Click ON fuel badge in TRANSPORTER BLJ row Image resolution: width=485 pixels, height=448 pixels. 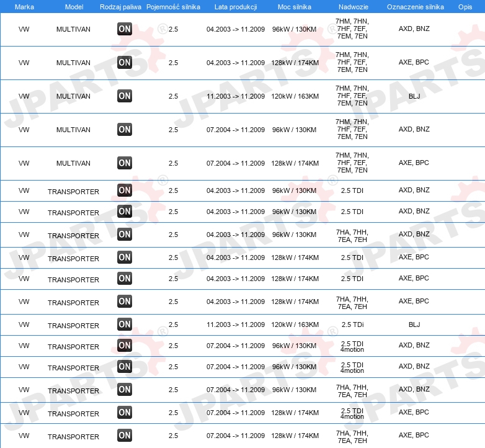point(125,325)
